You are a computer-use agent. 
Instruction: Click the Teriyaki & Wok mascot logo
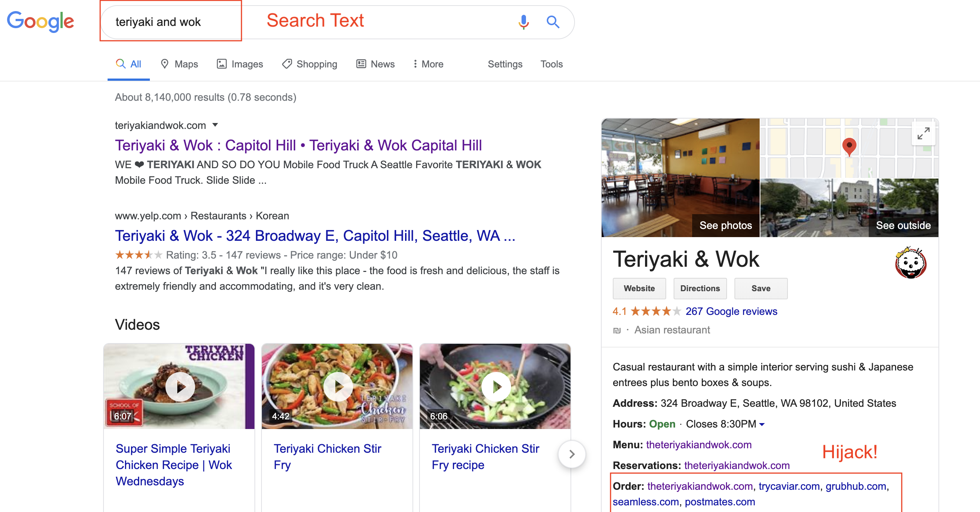coord(910,263)
